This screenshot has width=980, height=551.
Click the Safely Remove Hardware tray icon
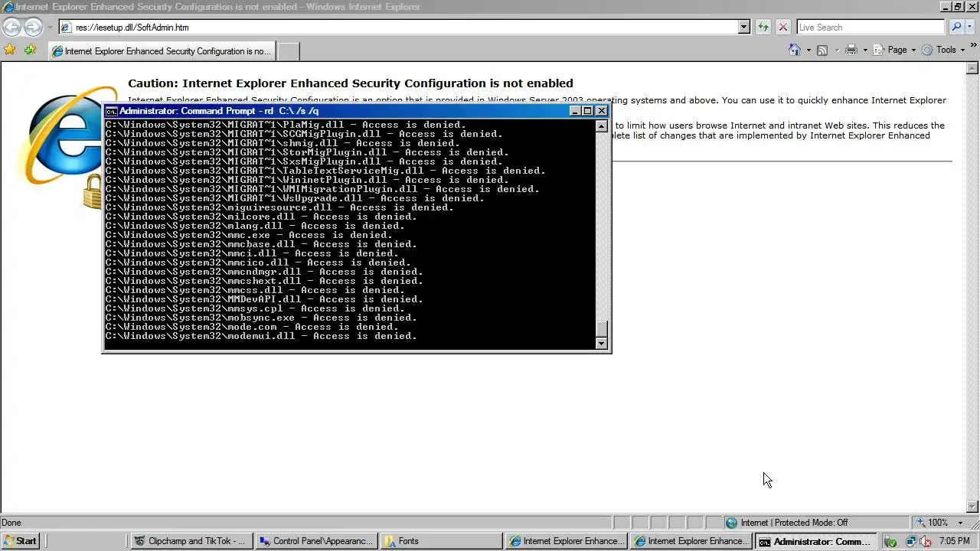(x=890, y=541)
